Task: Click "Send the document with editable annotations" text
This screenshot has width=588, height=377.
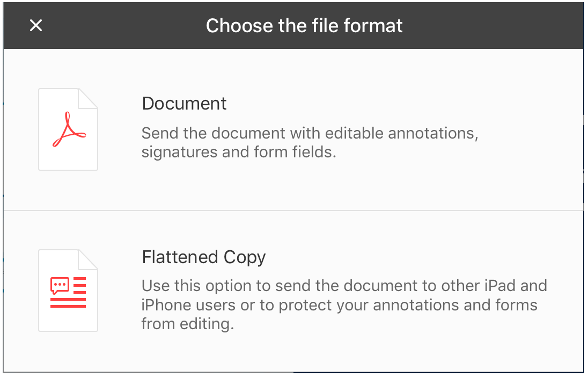Action: (310, 133)
